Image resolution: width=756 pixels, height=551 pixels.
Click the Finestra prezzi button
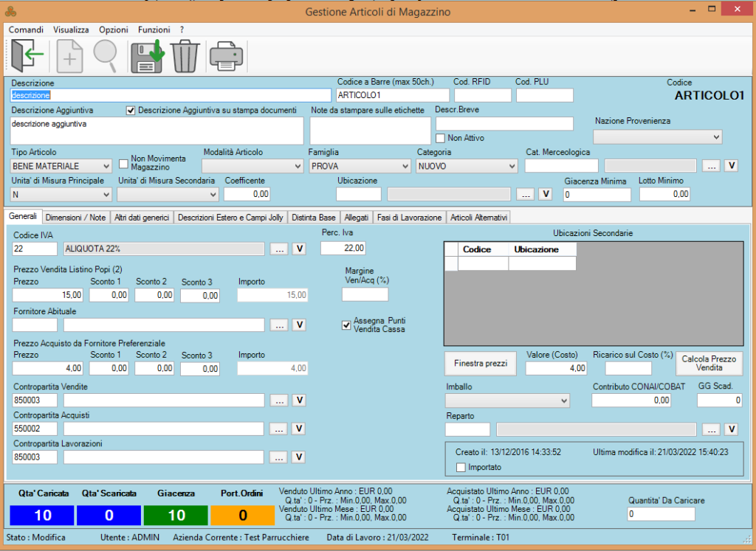481,364
